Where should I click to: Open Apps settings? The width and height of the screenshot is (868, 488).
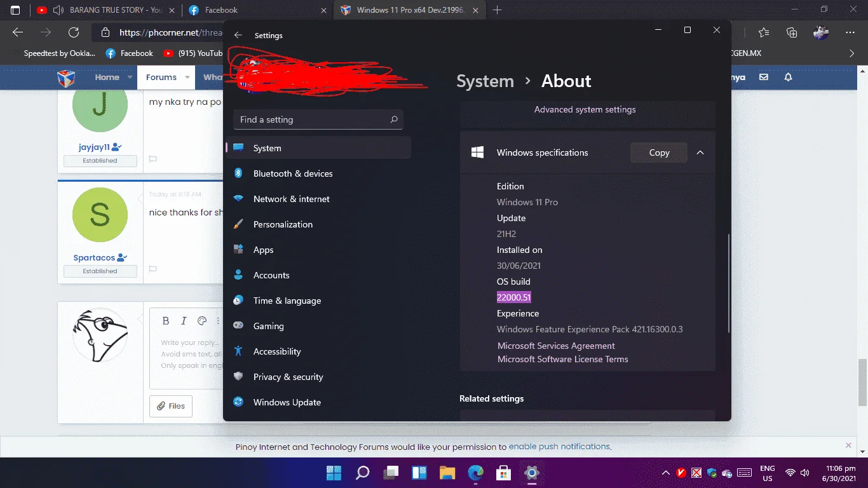[319, 250]
